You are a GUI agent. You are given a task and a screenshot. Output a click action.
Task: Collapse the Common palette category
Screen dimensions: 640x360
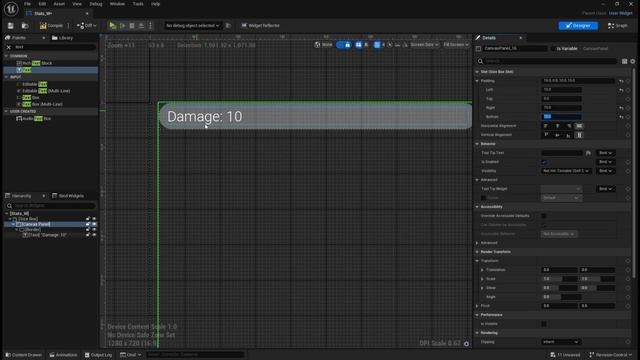pyautogui.click(x=7, y=56)
